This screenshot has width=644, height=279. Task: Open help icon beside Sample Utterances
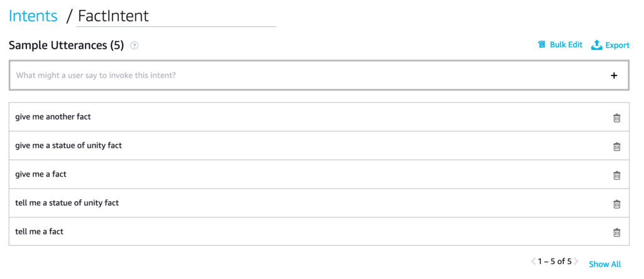click(134, 45)
